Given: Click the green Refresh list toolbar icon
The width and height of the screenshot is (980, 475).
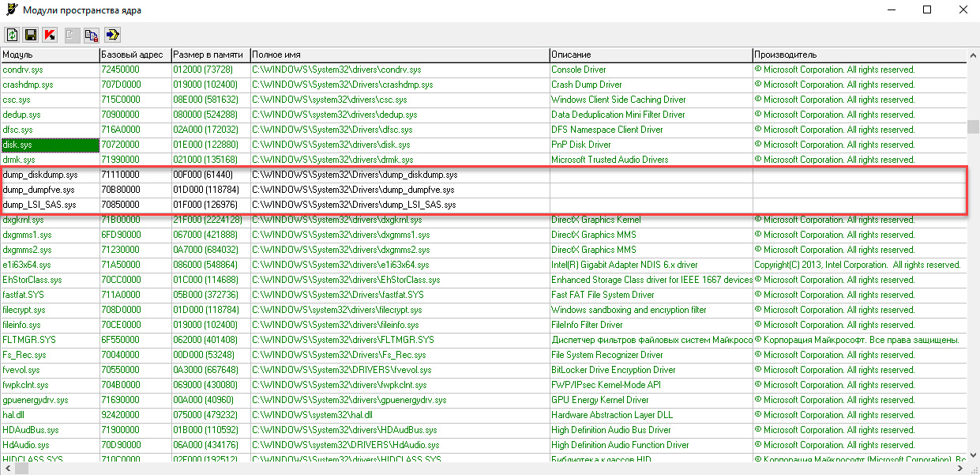Looking at the screenshot, I should tap(13, 35).
